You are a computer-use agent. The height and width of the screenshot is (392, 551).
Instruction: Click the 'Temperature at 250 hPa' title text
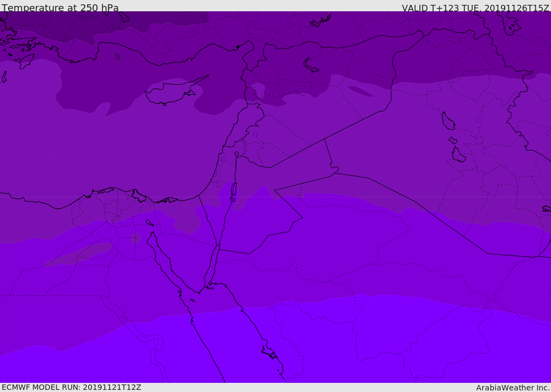coord(60,8)
